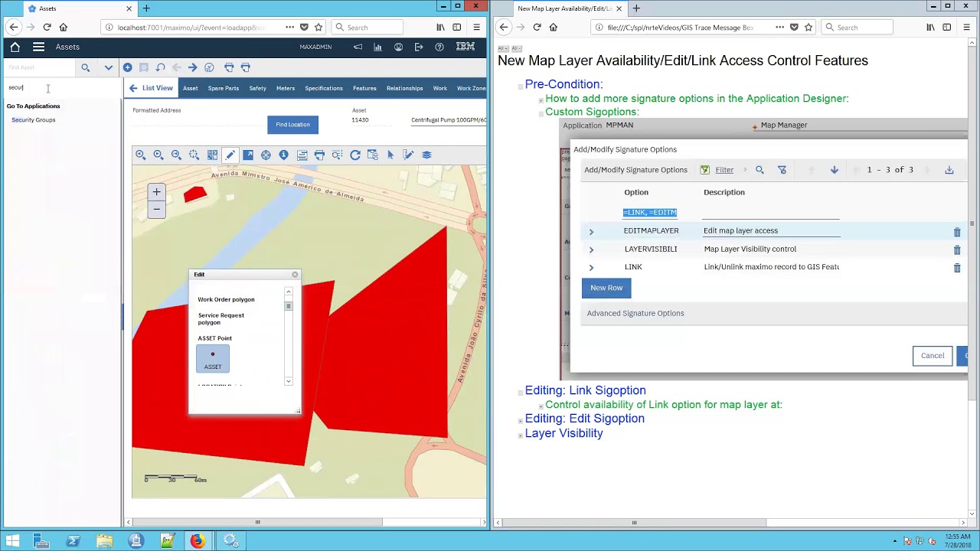Go to the Relationships tab
This screenshot has height=551, width=980.
click(404, 88)
